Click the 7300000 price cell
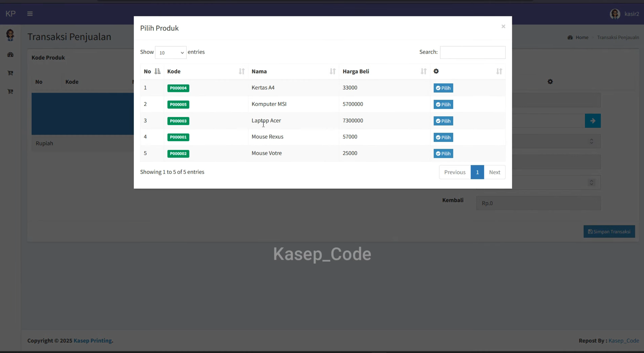The width and height of the screenshot is (644, 353). click(353, 120)
